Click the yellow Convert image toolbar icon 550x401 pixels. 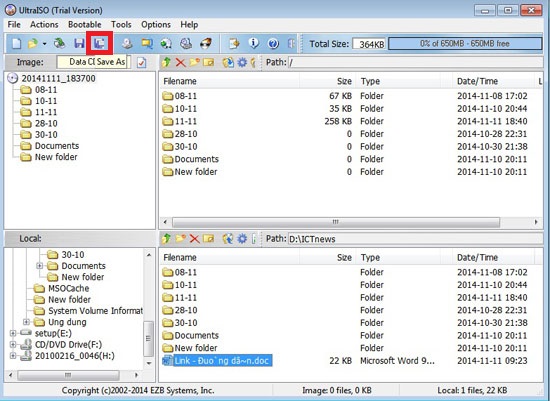point(147,44)
